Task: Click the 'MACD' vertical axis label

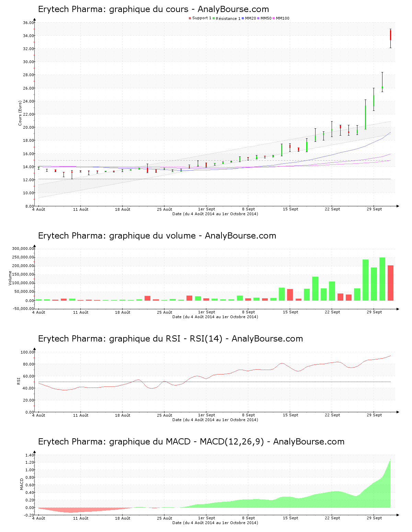Action: 22,484
